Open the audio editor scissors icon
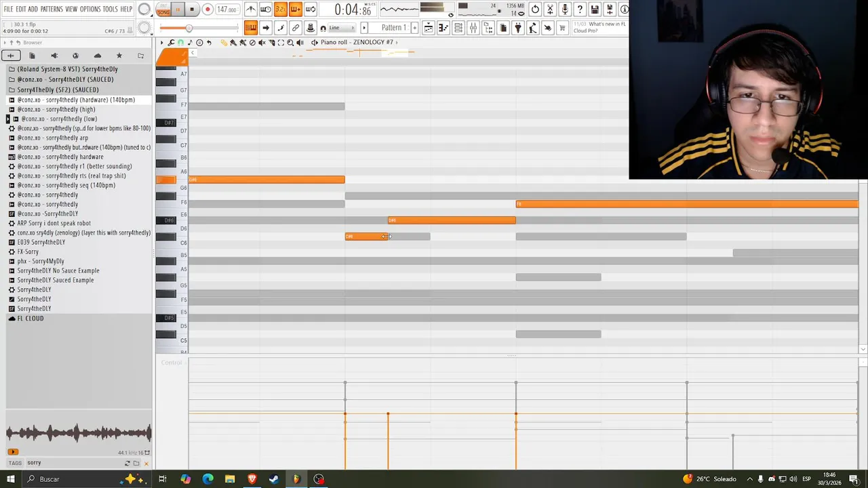 pos(550,9)
